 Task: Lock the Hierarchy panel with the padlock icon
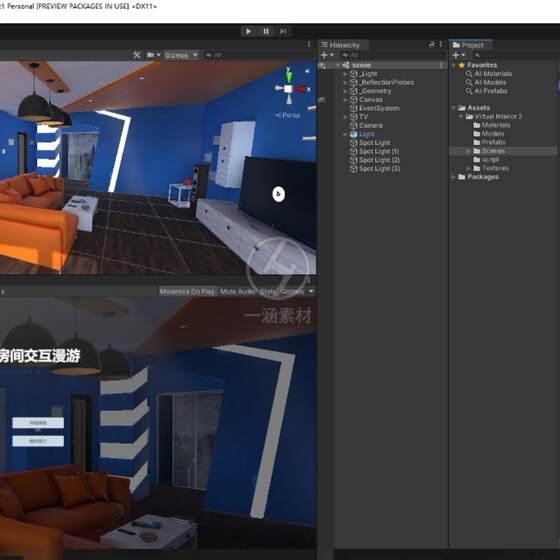coord(431,44)
